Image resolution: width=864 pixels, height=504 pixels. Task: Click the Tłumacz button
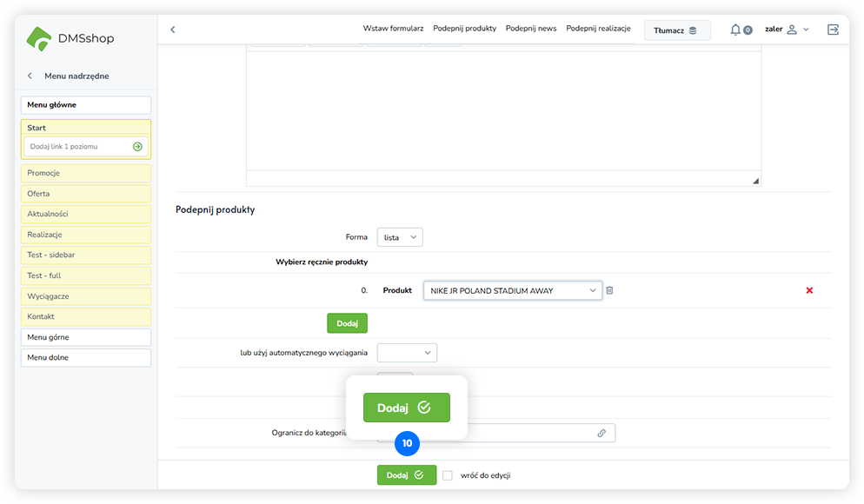tap(676, 30)
